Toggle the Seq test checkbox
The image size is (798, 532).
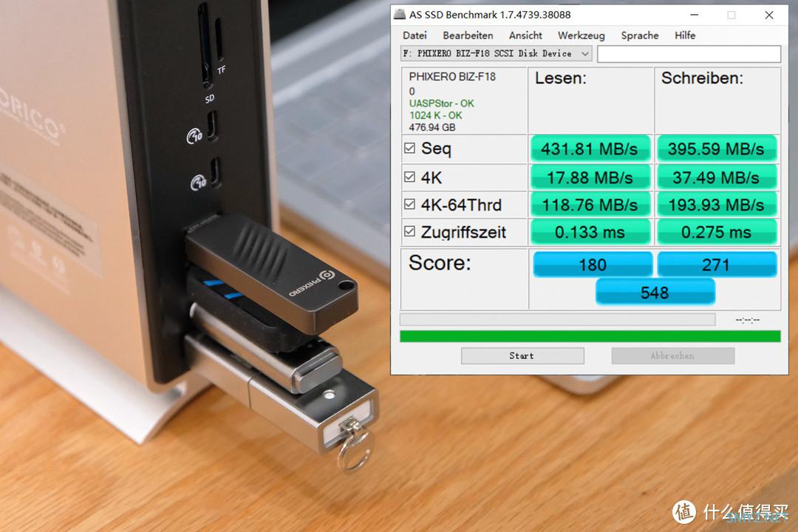409,148
